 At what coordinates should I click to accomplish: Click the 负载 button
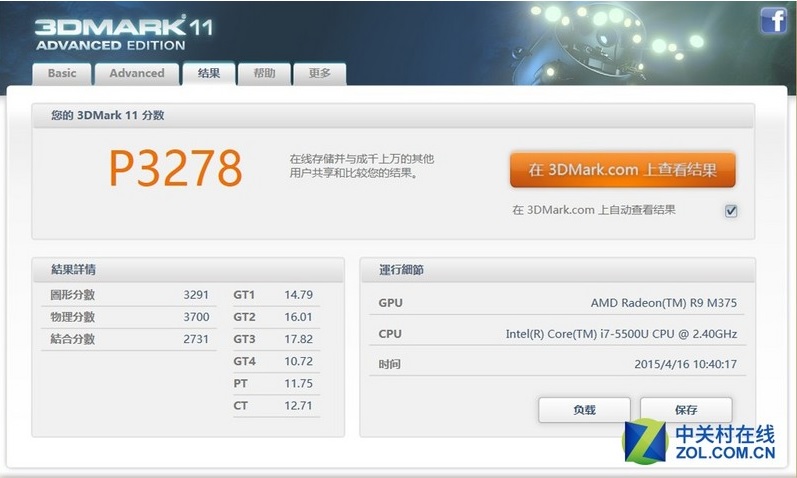(x=584, y=410)
